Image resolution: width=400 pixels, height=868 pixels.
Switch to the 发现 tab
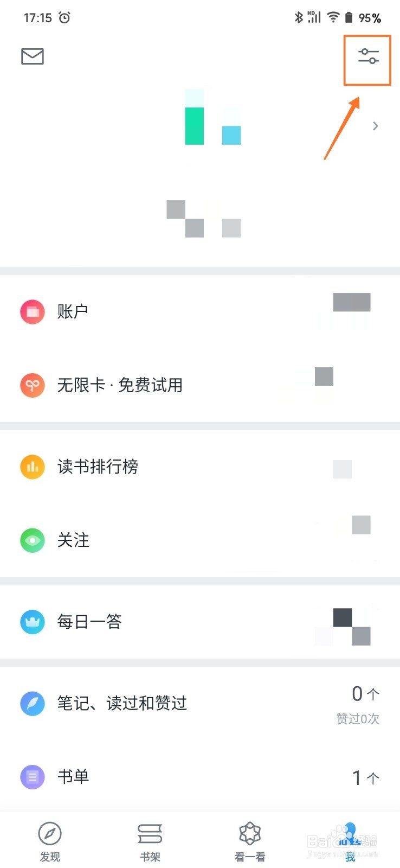coord(50,841)
